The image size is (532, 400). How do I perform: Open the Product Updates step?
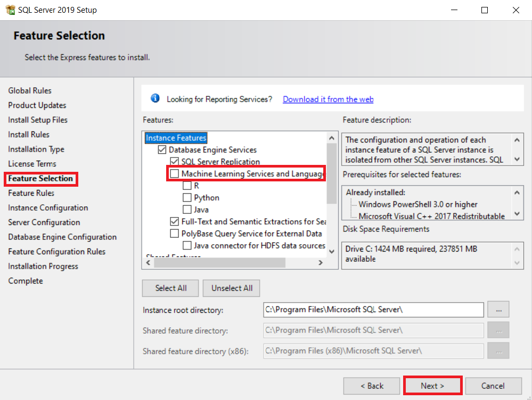[x=37, y=105]
